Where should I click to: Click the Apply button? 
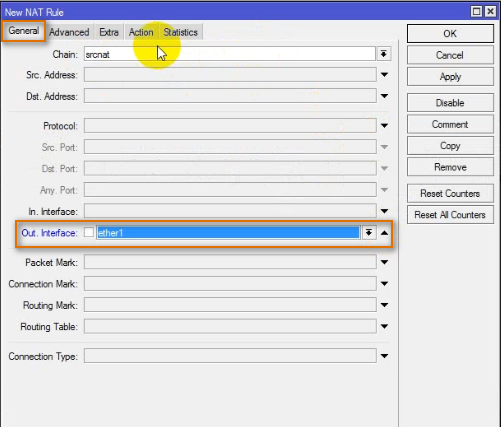pyautogui.click(x=450, y=77)
